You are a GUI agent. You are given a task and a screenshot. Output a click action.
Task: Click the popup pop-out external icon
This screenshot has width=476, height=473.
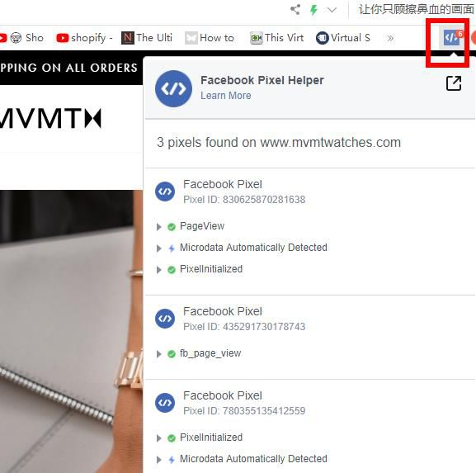454,83
